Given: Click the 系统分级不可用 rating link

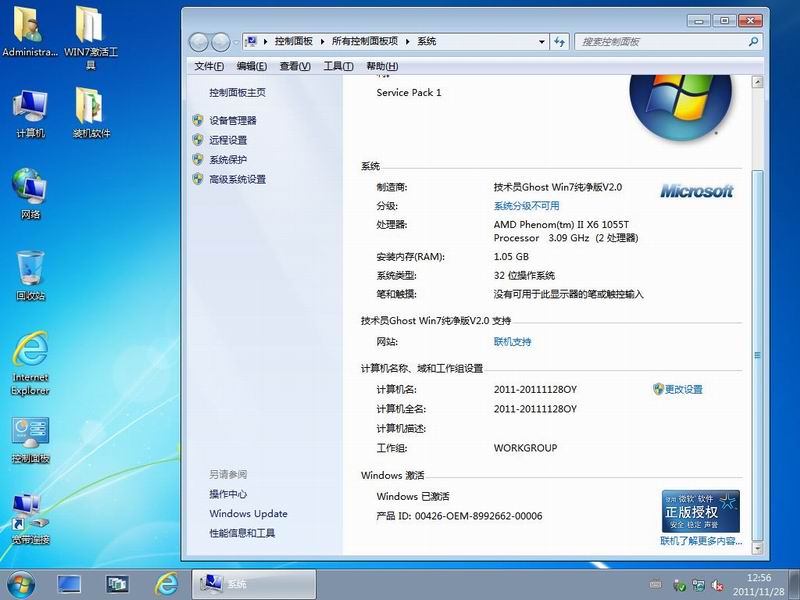Looking at the screenshot, I should coord(527,206).
